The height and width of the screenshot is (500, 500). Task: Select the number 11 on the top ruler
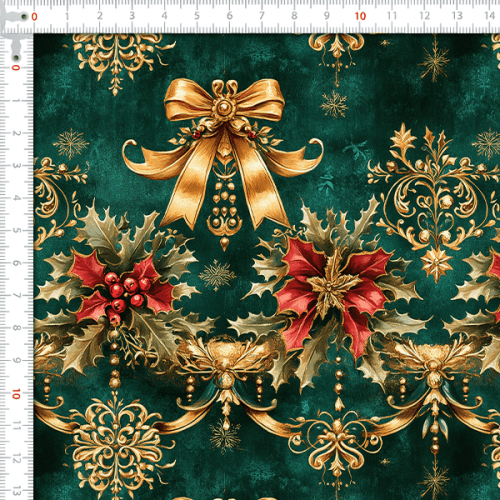point(392,16)
